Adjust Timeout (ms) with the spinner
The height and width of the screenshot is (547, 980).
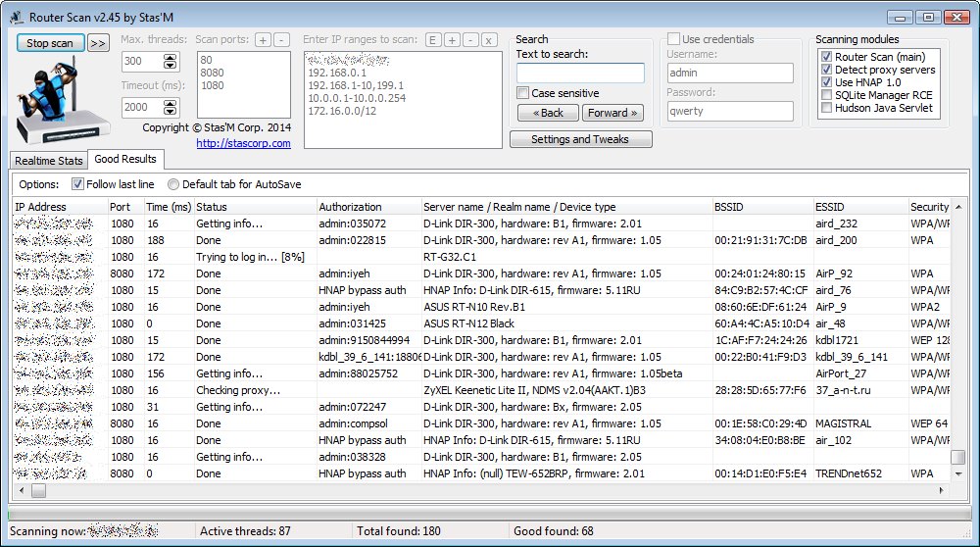coord(170,107)
